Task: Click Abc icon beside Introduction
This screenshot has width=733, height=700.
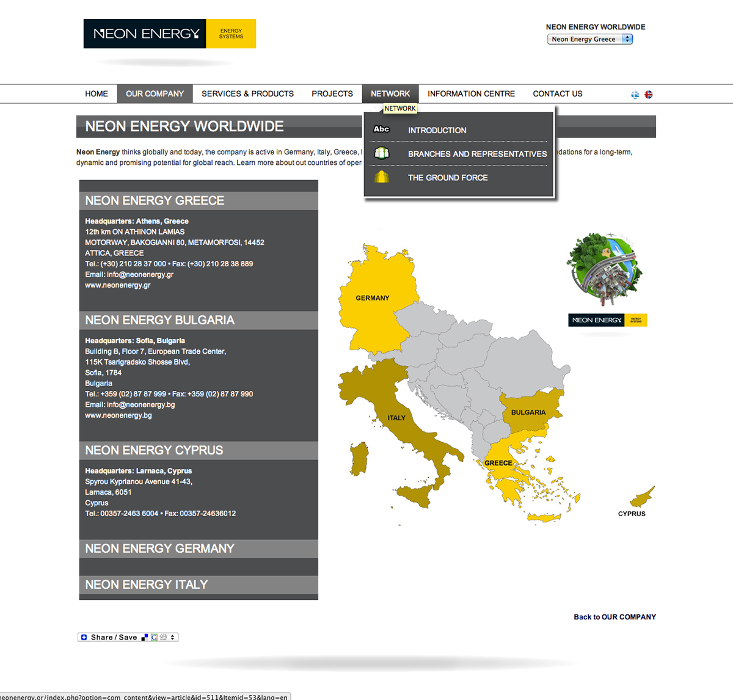Action: click(x=381, y=129)
